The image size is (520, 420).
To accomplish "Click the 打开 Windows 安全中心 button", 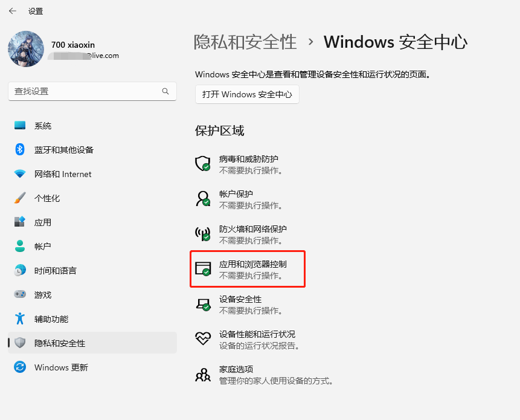I will coord(247,94).
